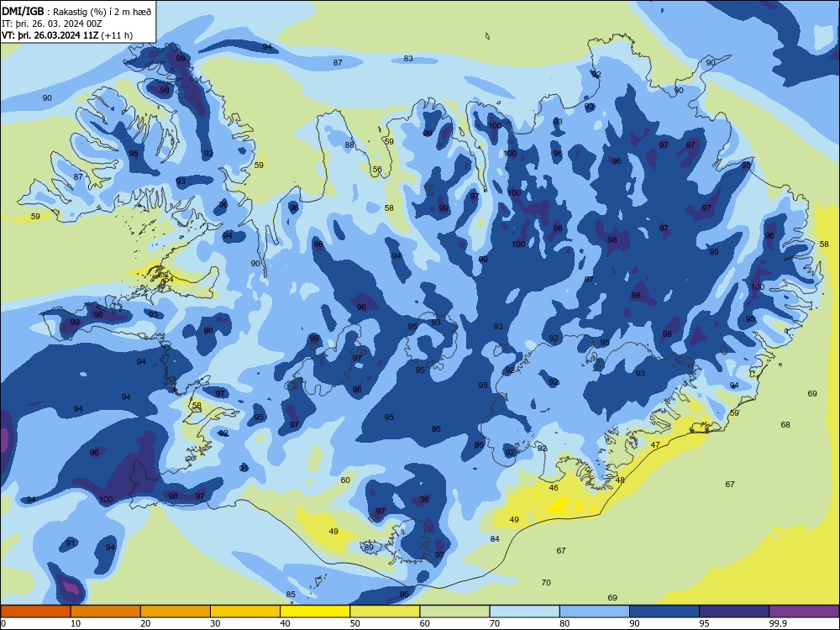Click the humidity value '56' on the map
The width and height of the screenshot is (840, 630).
pyautogui.click(x=377, y=170)
